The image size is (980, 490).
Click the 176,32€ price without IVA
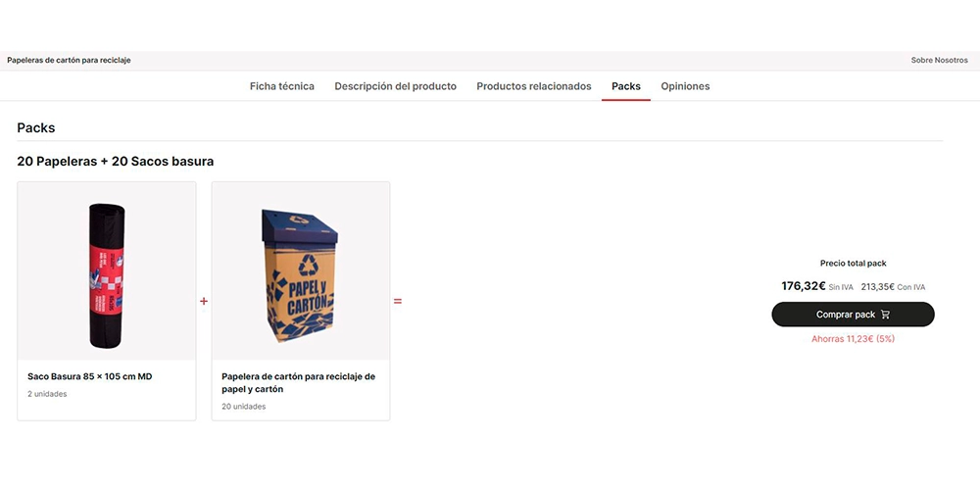click(x=804, y=286)
